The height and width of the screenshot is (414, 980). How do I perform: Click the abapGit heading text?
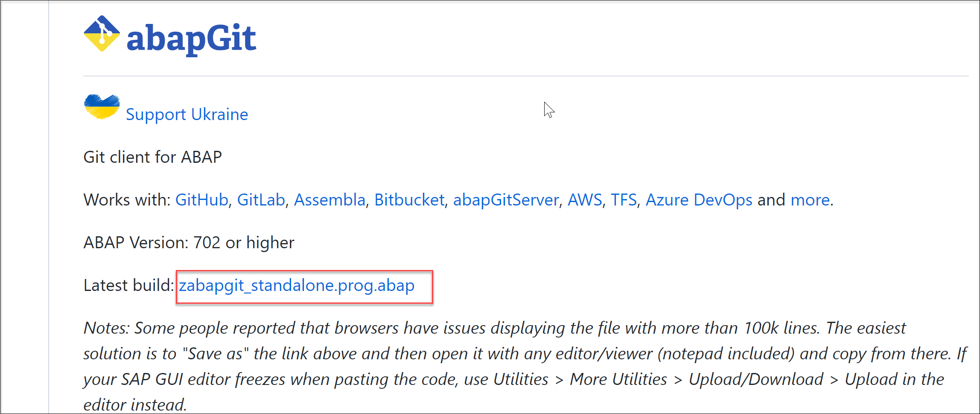[x=191, y=38]
